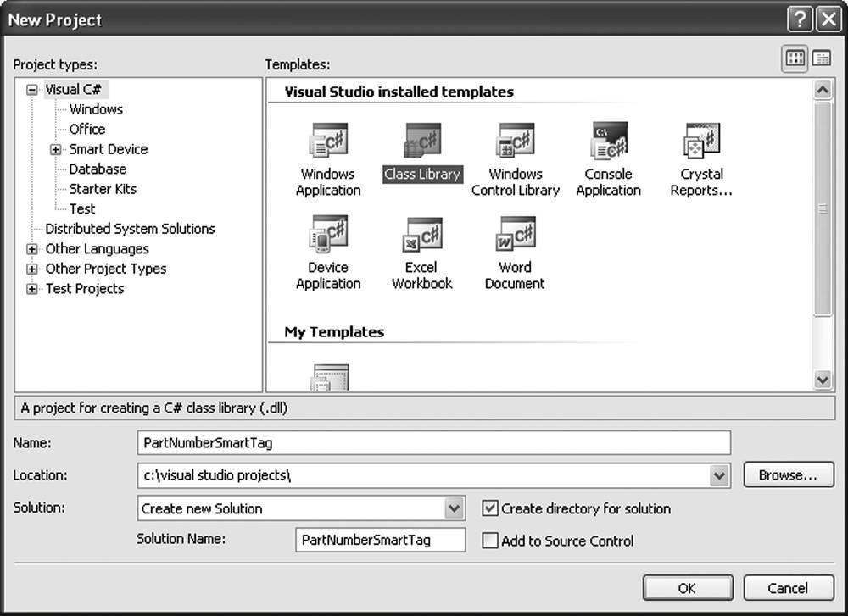Collapse the Visual C# tree node
The image size is (848, 616).
pyautogui.click(x=32, y=90)
